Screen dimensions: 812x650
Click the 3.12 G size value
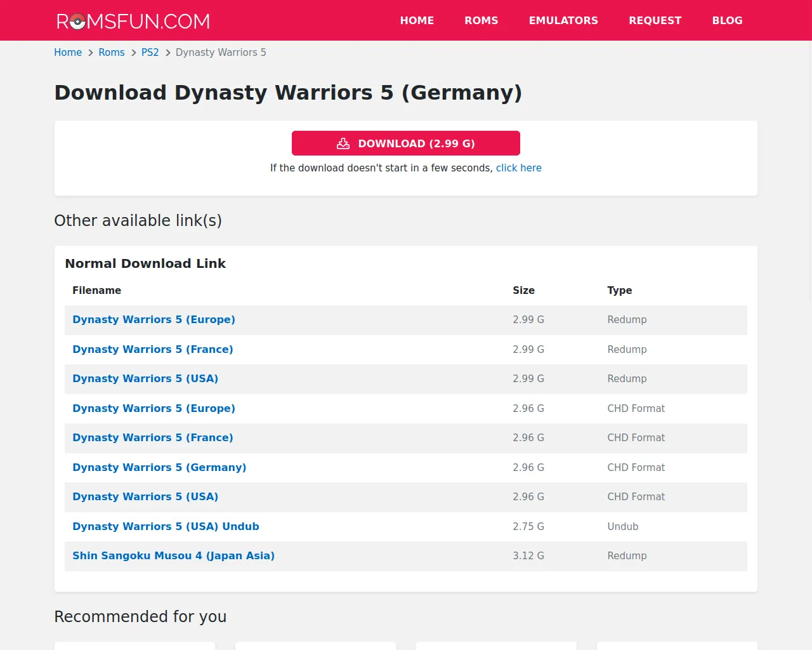point(528,556)
